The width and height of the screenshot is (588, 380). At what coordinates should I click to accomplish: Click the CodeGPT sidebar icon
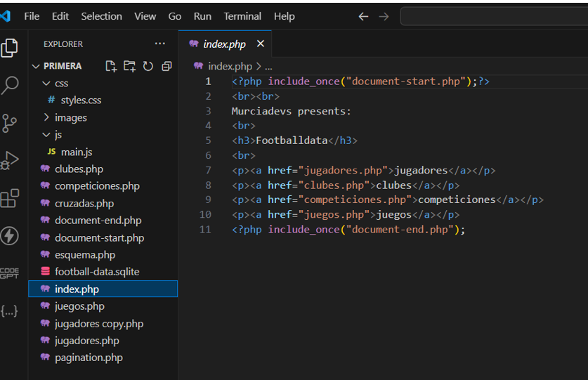click(10, 273)
